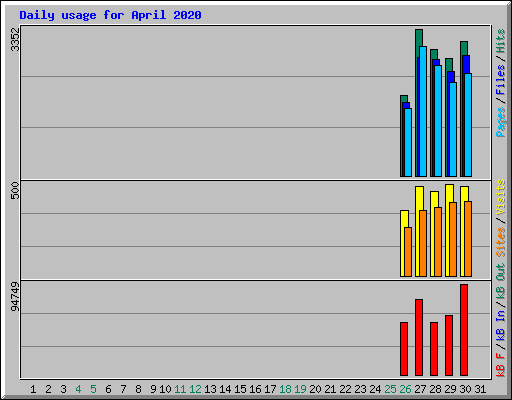This screenshot has width=512, height=400.
Task: Click green day 4 on the x-axis
Action: click(78, 389)
